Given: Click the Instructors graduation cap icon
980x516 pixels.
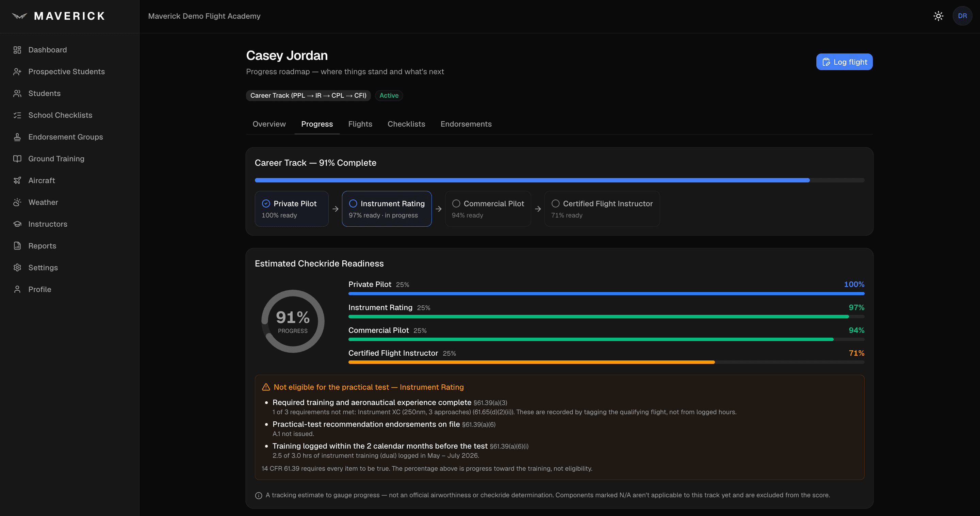Looking at the screenshot, I should [x=17, y=224].
